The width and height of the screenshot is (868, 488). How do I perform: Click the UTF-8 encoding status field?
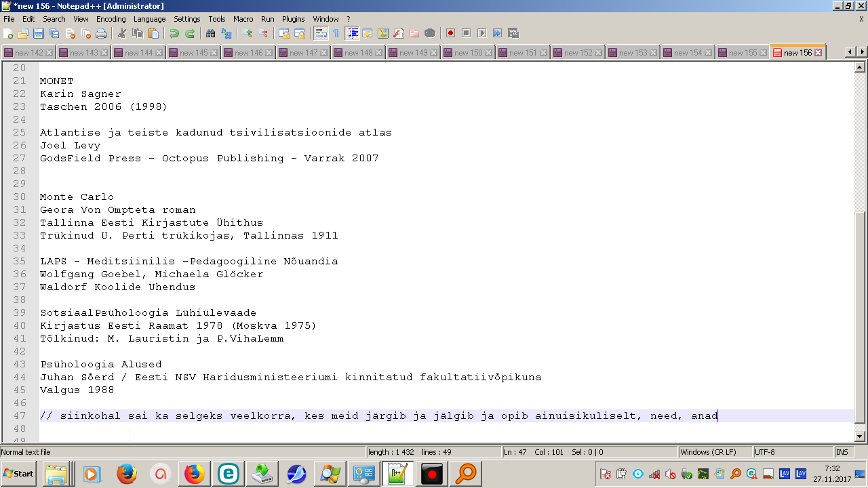click(x=793, y=452)
